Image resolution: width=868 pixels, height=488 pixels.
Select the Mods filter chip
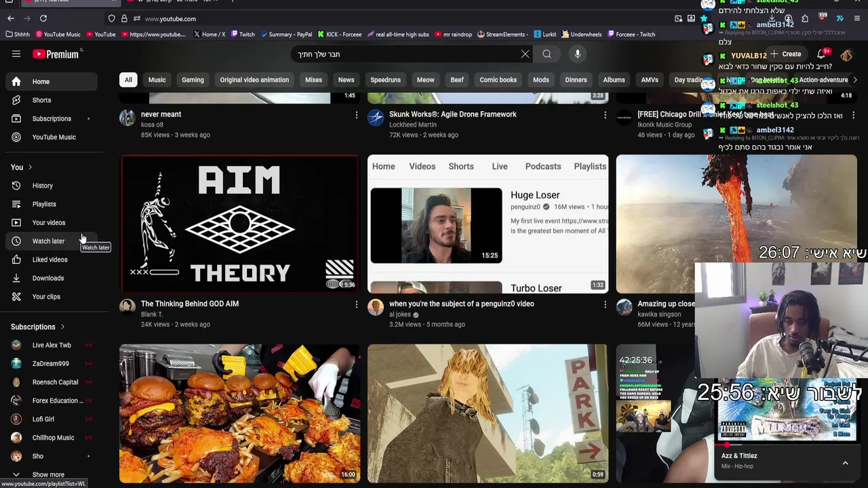[541, 80]
